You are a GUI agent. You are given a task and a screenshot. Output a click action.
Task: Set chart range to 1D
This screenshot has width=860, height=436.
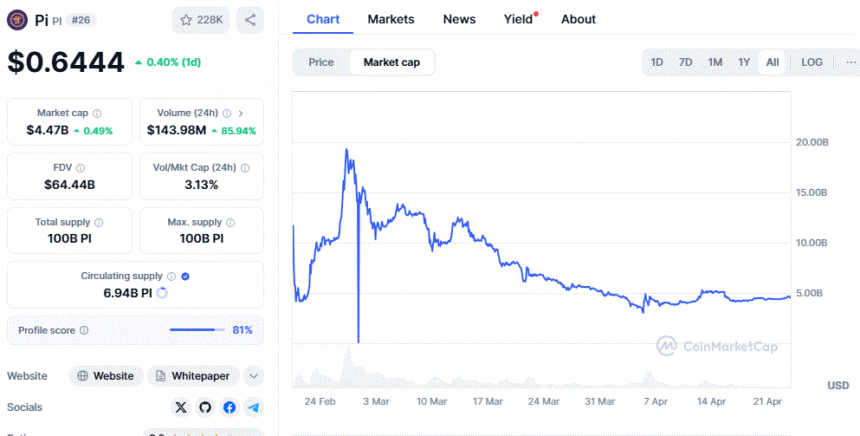coord(657,63)
